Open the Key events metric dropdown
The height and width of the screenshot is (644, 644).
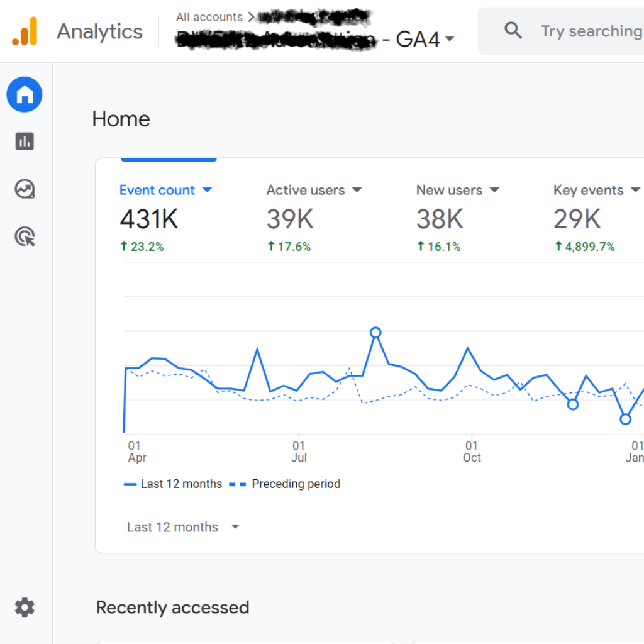[636, 190]
